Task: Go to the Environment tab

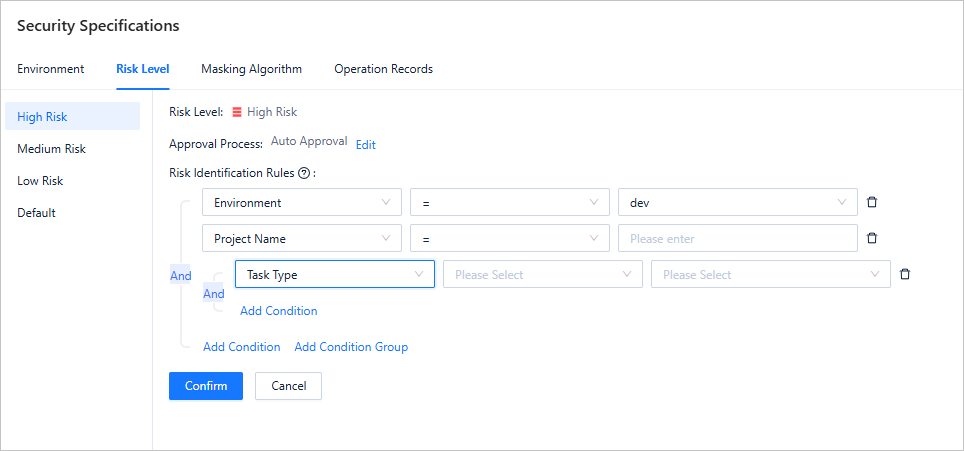Action: coord(51,69)
